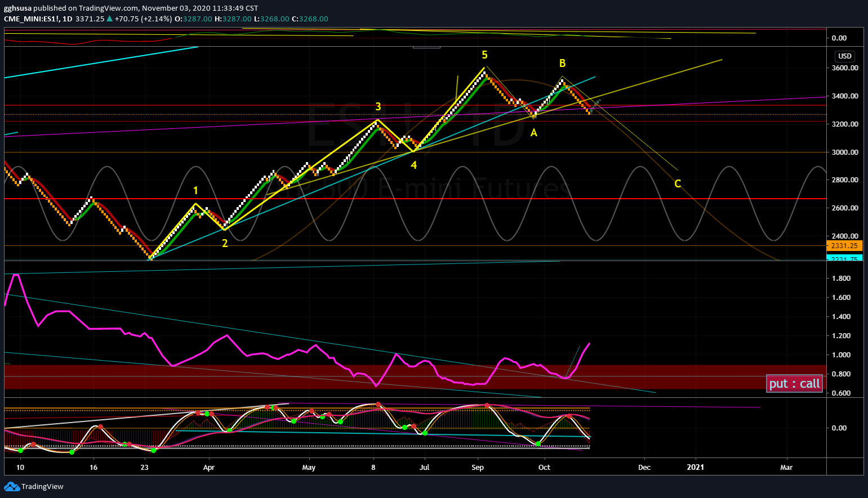Click the Sep date on time axis
Viewport: 868px width, 498px height.
tap(478, 468)
